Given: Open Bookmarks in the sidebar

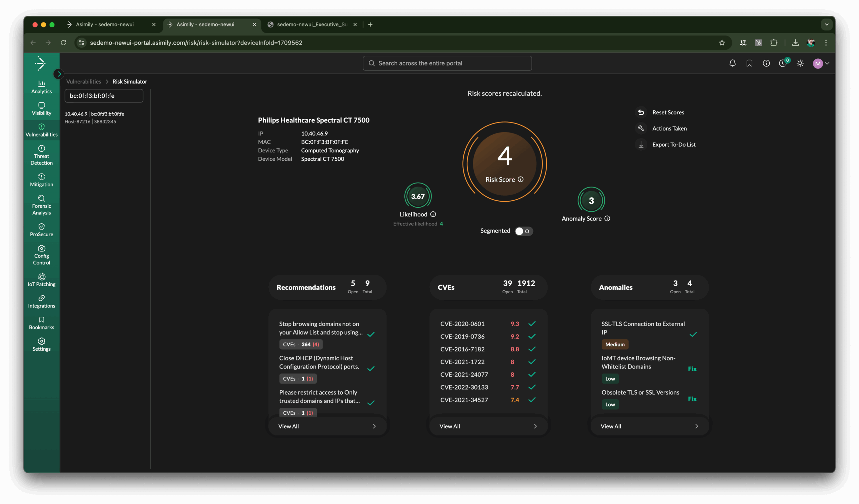Looking at the screenshot, I should tap(42, 323).
